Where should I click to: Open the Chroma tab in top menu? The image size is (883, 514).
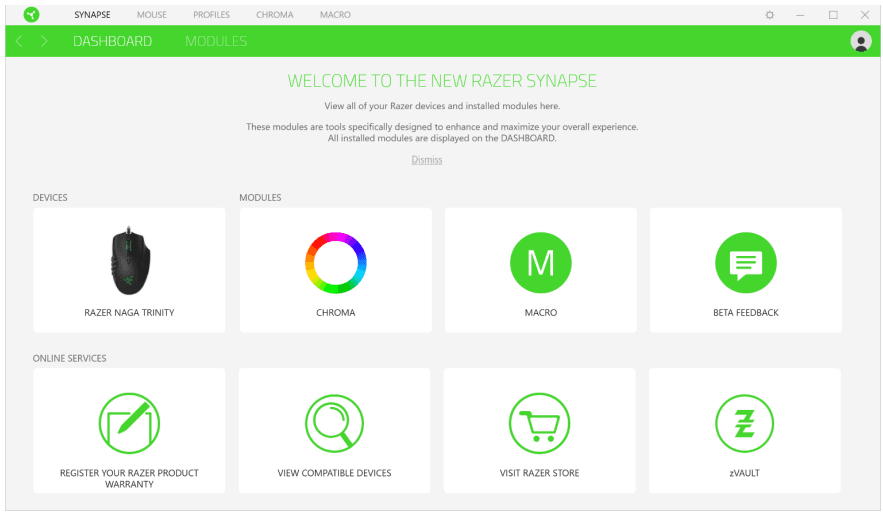point(274,15)
